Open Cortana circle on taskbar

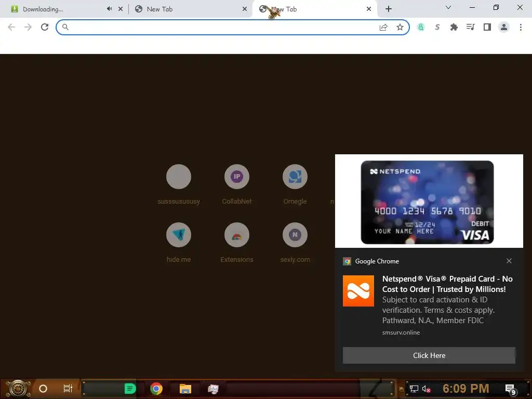[x=43, y=389]
